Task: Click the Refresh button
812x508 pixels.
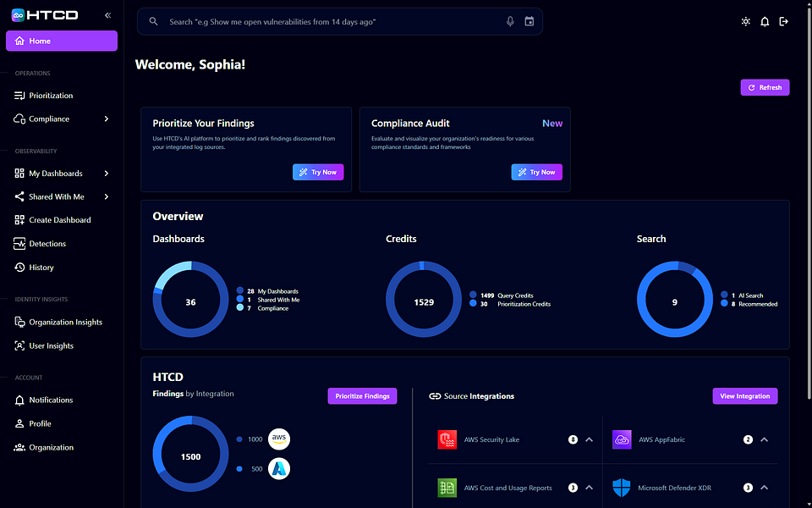Action: (764, 87)
